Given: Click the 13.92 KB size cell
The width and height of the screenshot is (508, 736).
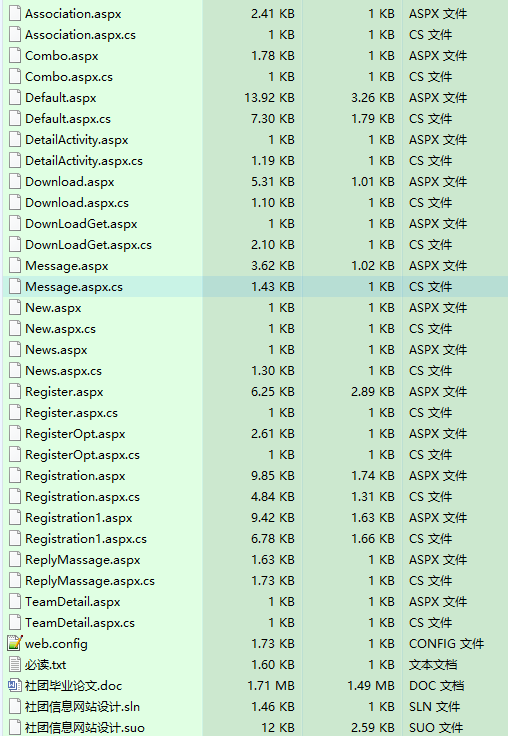Looking at the screenshot, I should [x=269, y=98].
